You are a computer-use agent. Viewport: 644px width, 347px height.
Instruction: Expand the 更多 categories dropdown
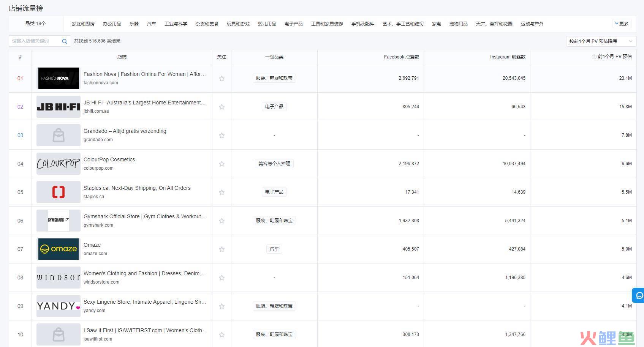tap(622, 24)
